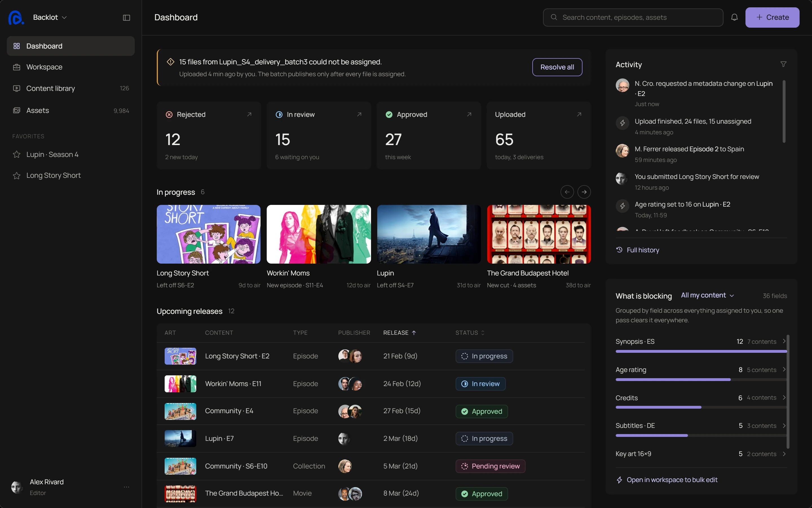Click the warning icon in the unassigned files banner
The height and width of the screenshot is (508, 812).
(171, 62)
